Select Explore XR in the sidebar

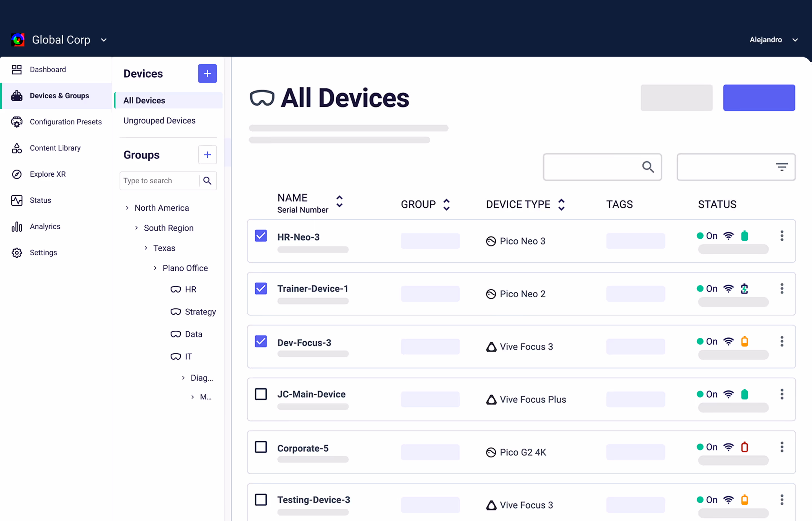coord(48,174)
